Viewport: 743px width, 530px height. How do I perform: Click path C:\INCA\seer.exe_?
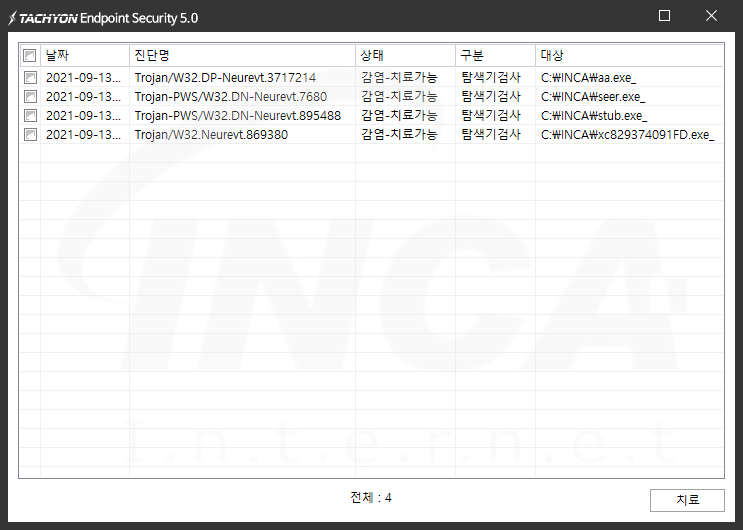click(x=593, y=97)
